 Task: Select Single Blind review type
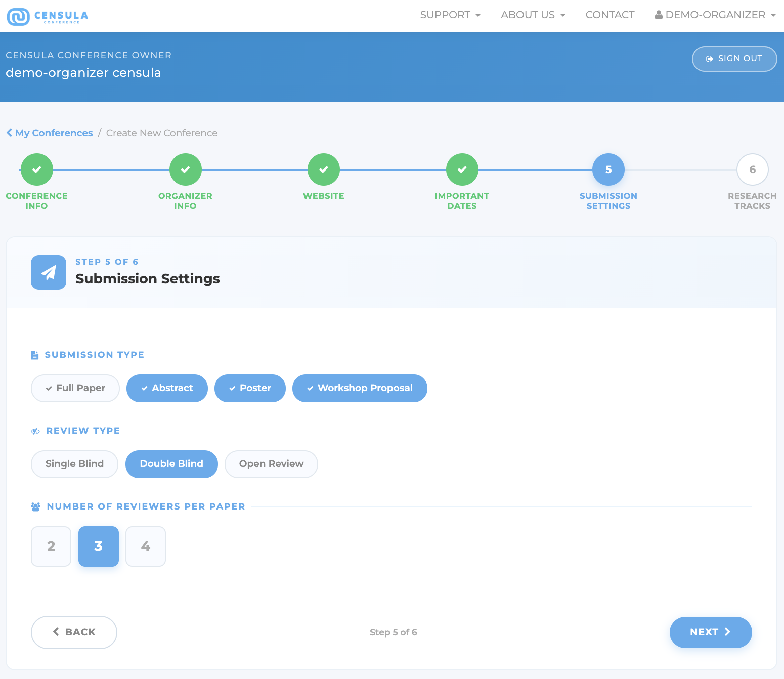pos(74,464)
